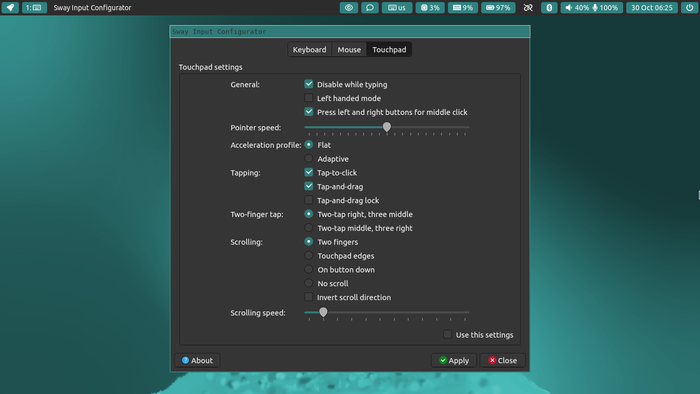This screenshot has width=700, height=394.
Task: Uncheck Disable while typing
Action: (308, 84)
